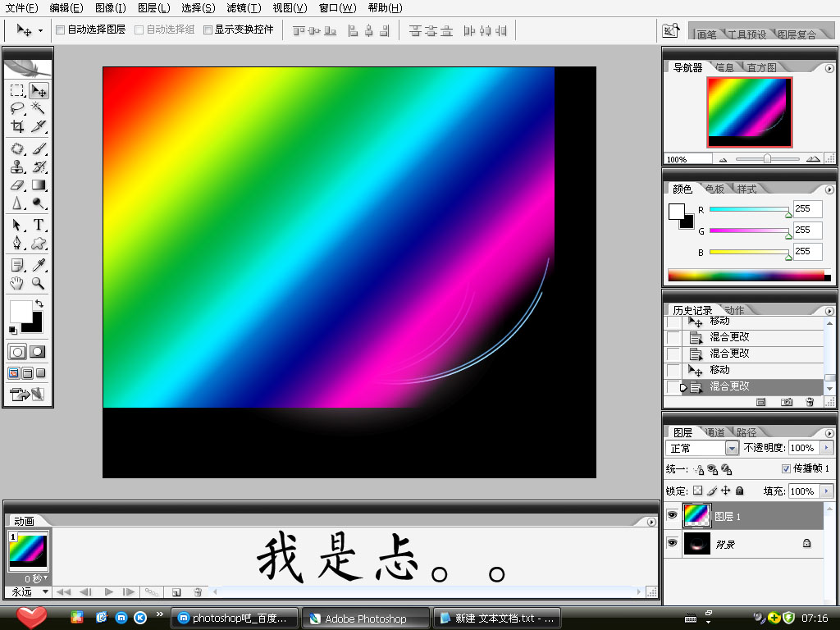The image size is (840, 630).
Task: Enable 显示变换控件 checkbox
Action: click(208, 30)
